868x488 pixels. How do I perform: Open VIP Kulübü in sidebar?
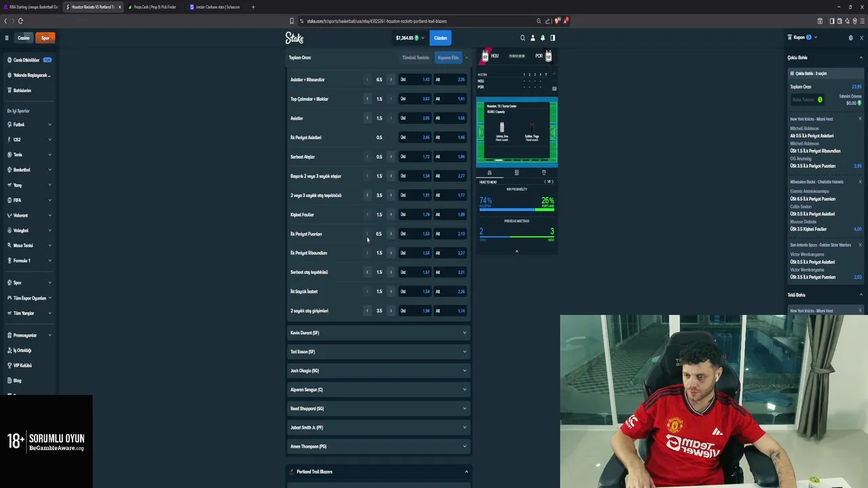[30, 365]
